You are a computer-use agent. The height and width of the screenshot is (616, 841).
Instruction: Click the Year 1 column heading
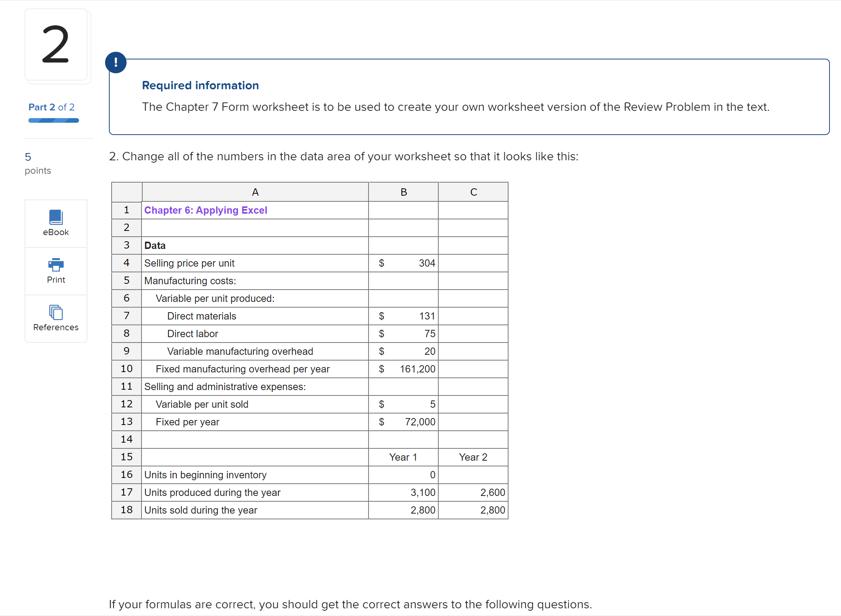pos(403,457)
